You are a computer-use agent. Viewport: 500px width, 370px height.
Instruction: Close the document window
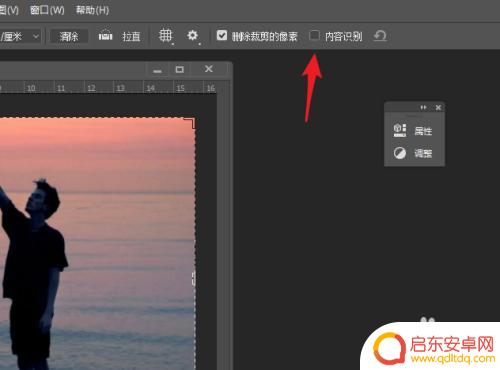209,69
